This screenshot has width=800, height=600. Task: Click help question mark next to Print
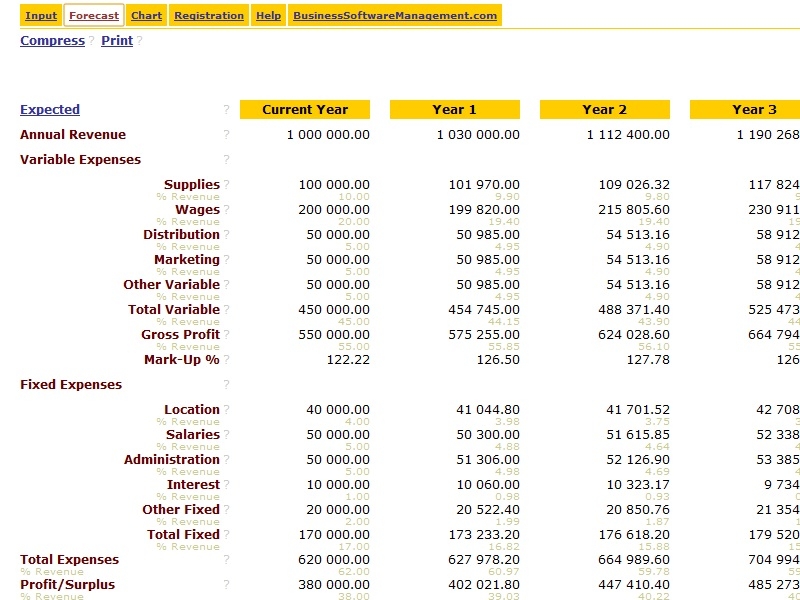pos(139,41)
